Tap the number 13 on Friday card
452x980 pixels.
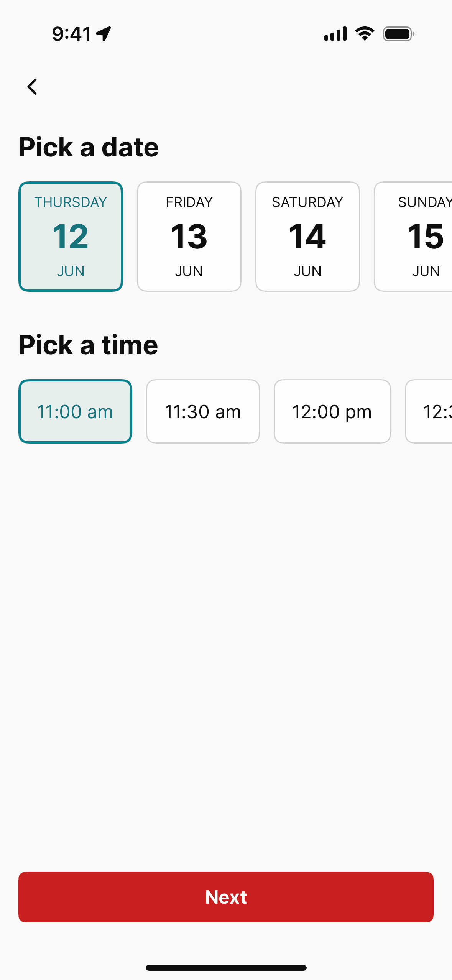pyautogui.click(x=189, y=237)
